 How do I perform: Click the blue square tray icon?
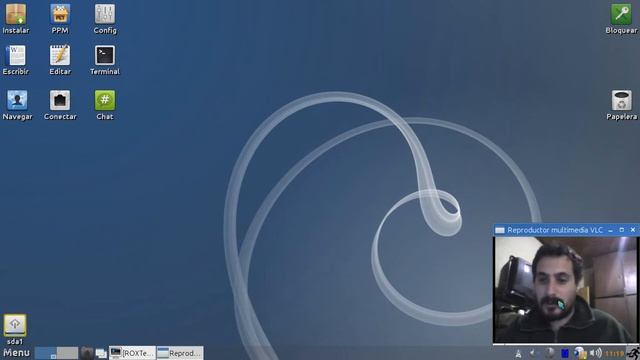[564, 353]
